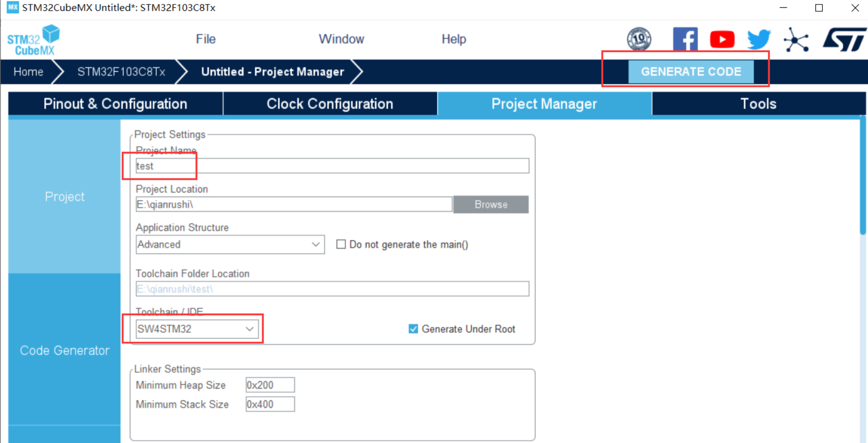Select the Project Manager tab
This screenshot has width=868, height=443.
click(x=544, y=104)
